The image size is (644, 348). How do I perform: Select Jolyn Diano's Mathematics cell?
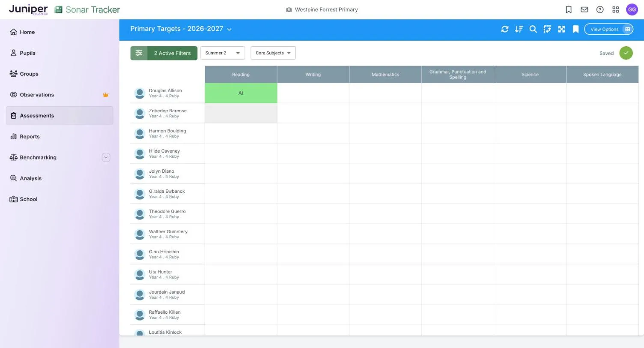click(385, 174)
